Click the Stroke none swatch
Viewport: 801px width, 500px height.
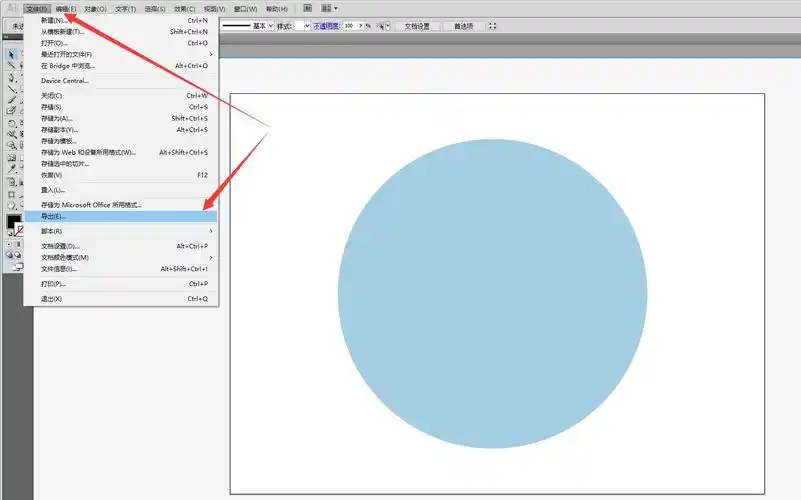click(19, 231)
